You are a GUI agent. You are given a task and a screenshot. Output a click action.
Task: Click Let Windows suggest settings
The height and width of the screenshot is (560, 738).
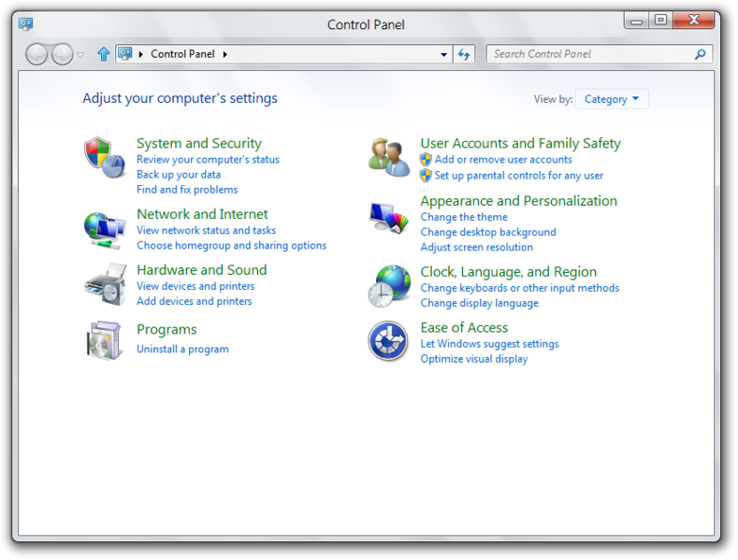click(x=489, y=344)
